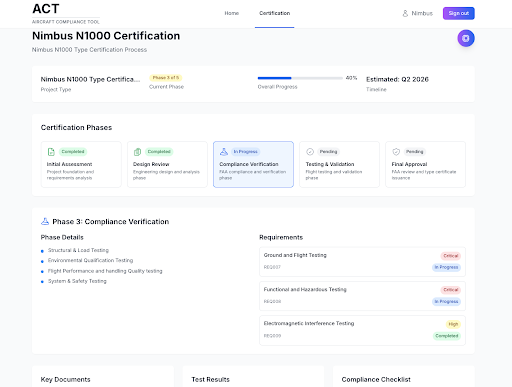Click the purple floating action icon button
This screenshot has height=387, width=512.
click(x=466, y=38)
